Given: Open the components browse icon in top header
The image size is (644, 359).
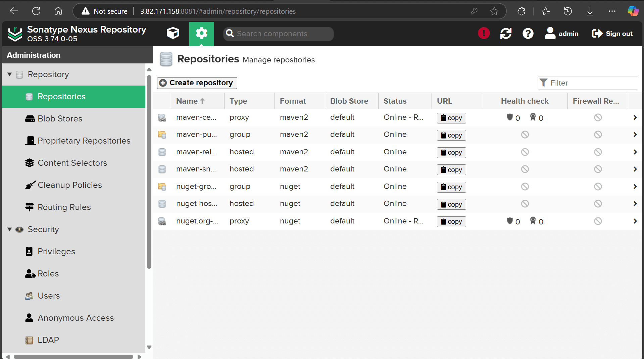Looking at the screenshot, I should (172, 33).
